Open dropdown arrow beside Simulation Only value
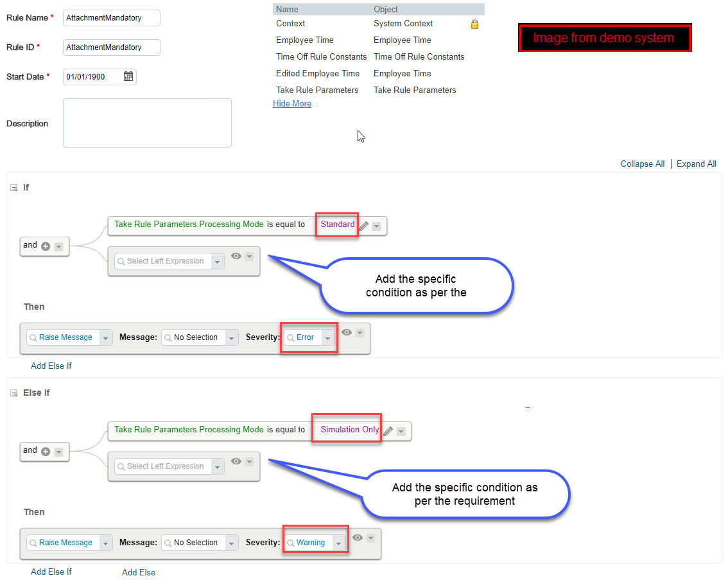The height and width of the screenshot is (585, 728). pyautogui.click(x=401, y=432)
